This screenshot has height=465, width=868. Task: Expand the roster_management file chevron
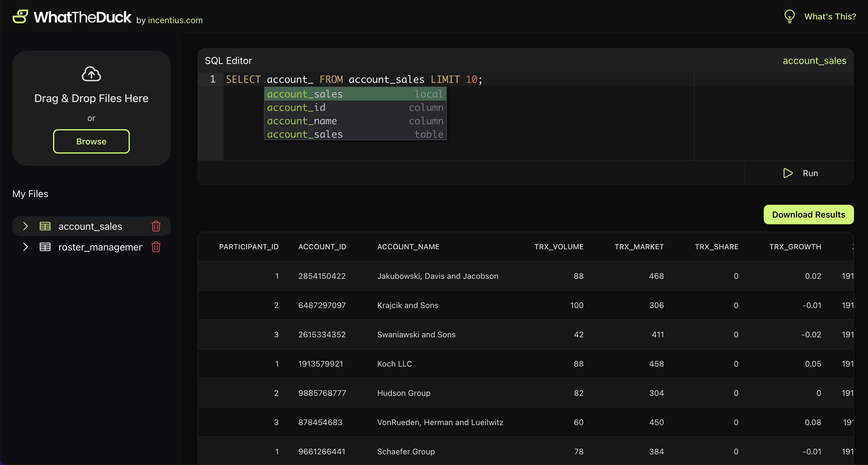(x=25, y=247)
